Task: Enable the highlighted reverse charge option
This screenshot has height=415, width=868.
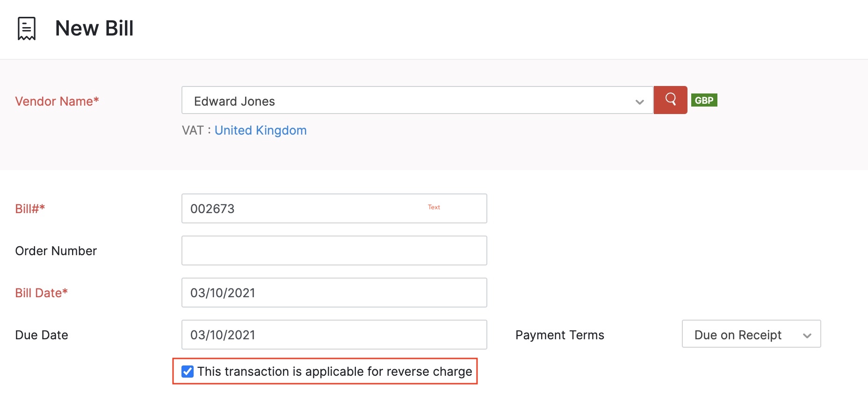Action: 188,372
